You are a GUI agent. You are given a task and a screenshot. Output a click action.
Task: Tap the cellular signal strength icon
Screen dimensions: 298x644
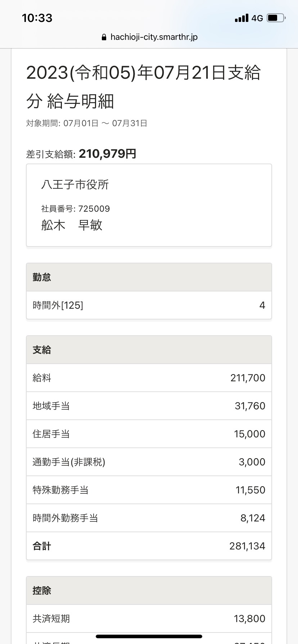click(x=241, y=18)
